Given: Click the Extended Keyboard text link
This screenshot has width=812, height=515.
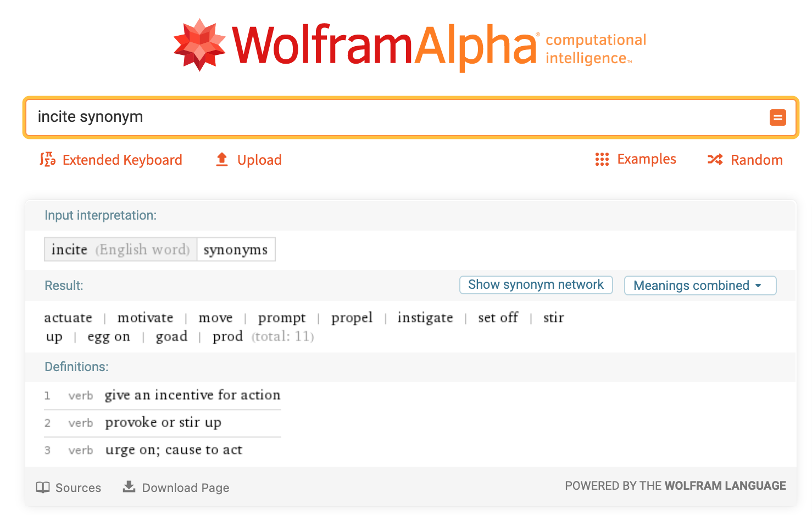Looking at the screenshot, I should coord(122,160).
